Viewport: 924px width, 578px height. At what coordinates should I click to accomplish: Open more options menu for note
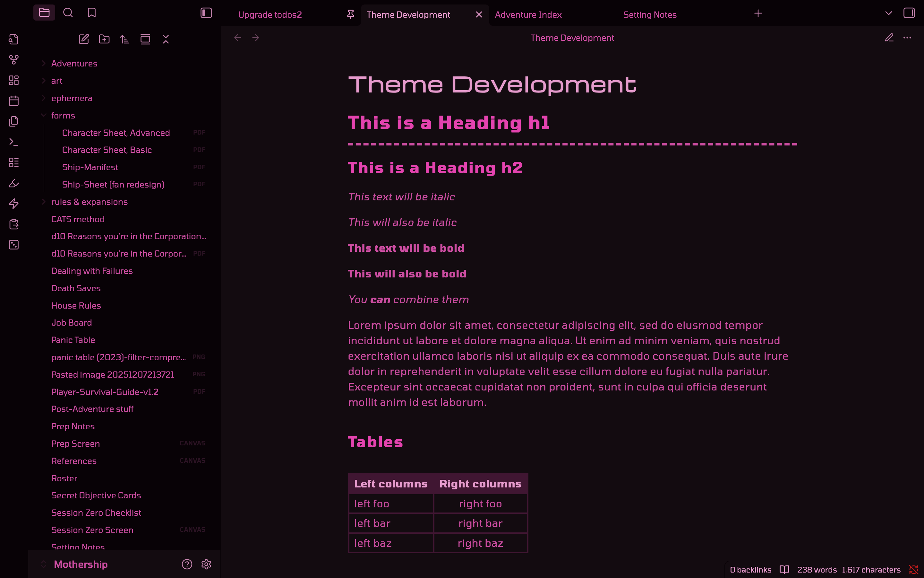(907, 38)
